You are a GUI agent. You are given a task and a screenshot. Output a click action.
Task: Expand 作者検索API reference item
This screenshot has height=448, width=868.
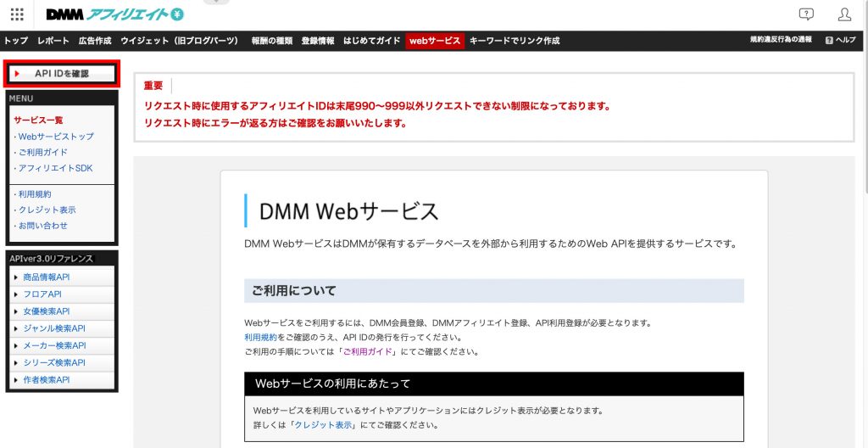(62, 380)
